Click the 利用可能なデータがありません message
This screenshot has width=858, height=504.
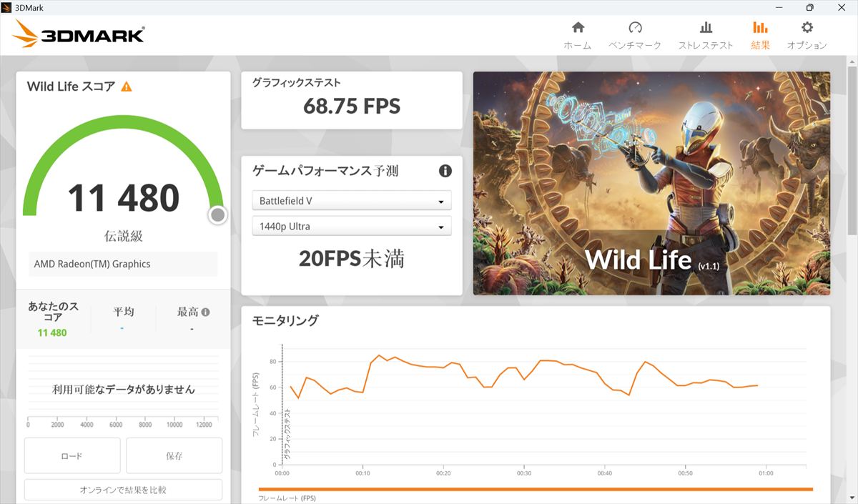coord(124,390)
